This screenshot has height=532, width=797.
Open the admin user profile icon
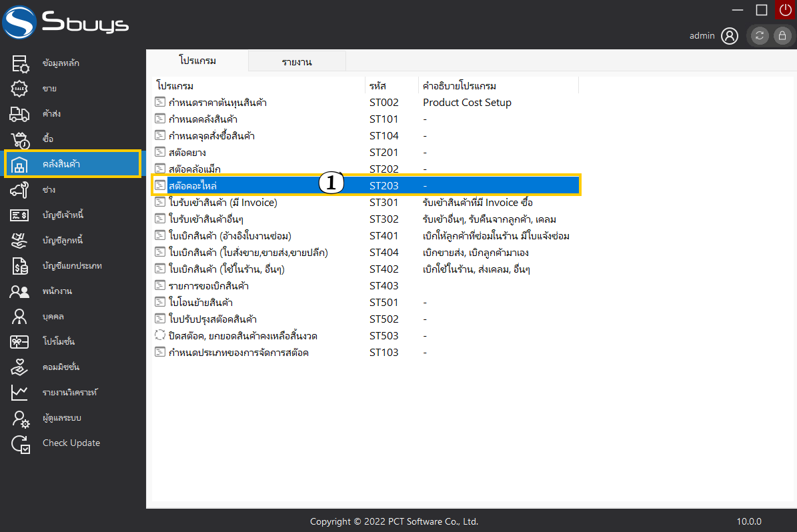click(x=730, y=36)
